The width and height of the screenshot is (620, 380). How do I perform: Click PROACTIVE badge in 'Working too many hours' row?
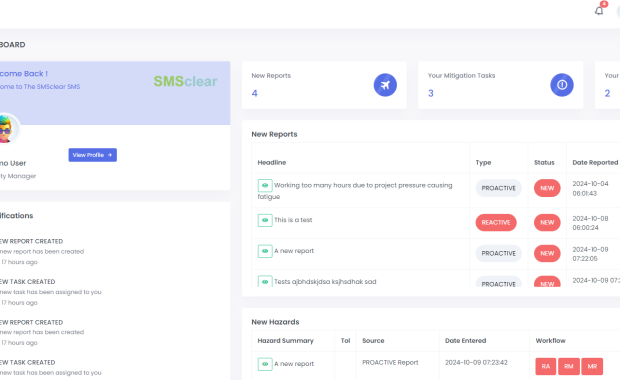499,188
